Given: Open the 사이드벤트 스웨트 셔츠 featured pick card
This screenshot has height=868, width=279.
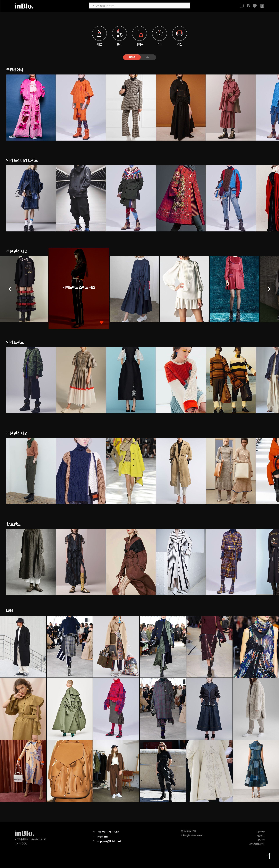Looking at the screenshot, I should tap(79, 288).
